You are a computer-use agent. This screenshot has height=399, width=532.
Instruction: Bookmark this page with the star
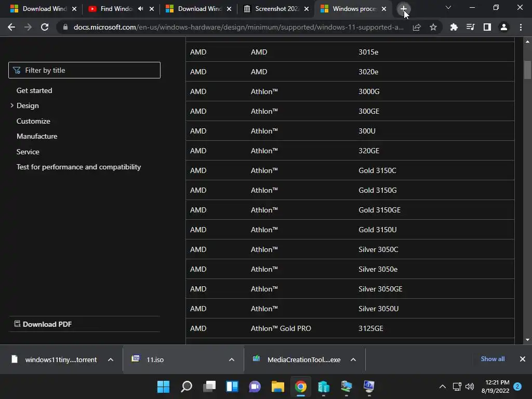point(433,27)
